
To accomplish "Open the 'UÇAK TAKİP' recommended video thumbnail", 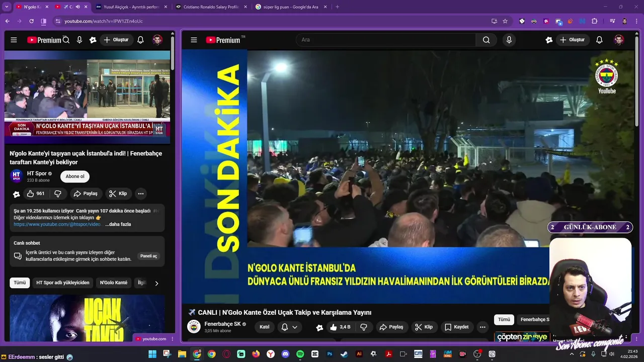I will tap(87, 318).
